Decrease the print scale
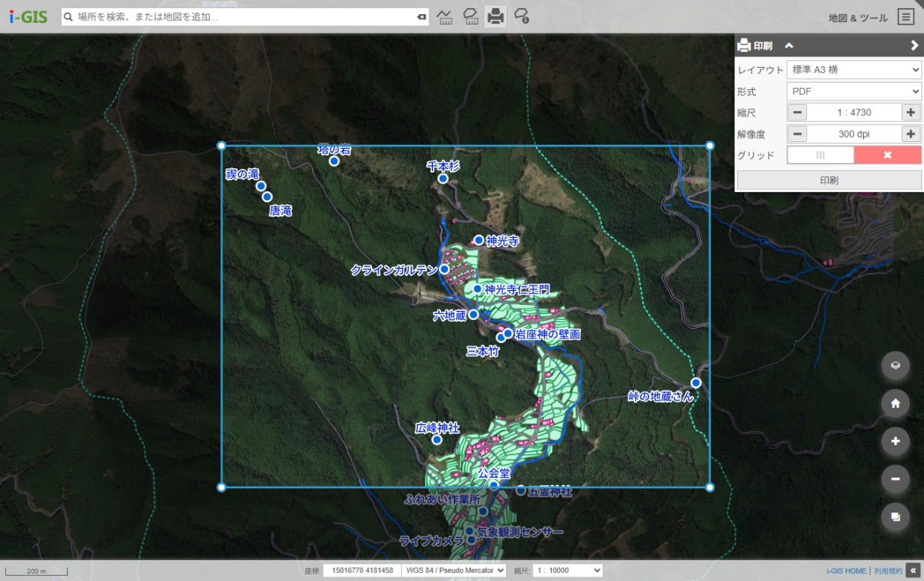Screen dimensions: 924x581 coord(798,112)
